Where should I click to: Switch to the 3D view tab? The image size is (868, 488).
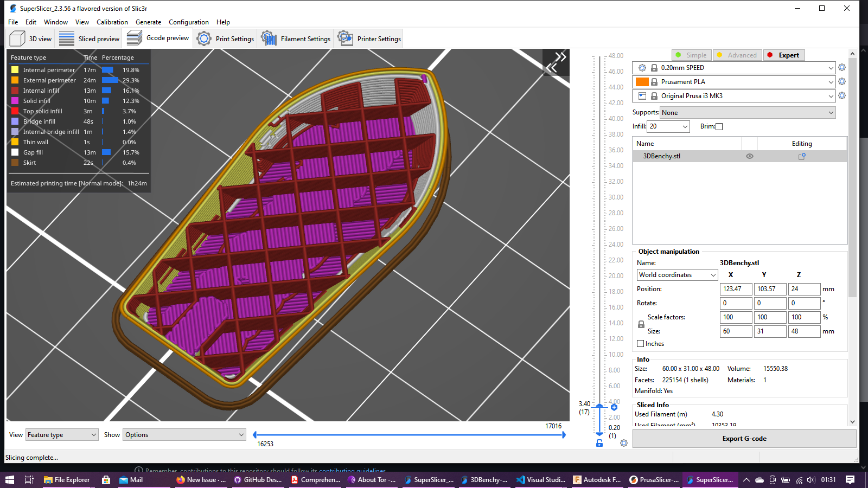(x=31, y=38)
